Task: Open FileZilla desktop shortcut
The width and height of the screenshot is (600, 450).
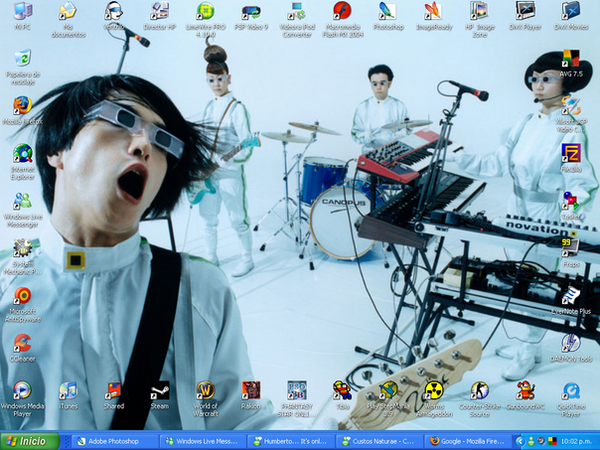Action: [572, 152]
